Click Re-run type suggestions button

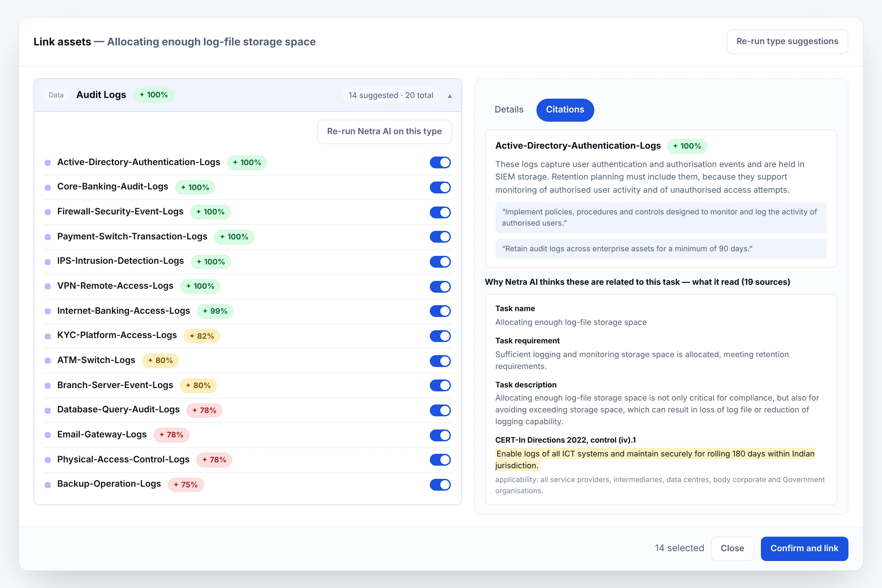787,41
